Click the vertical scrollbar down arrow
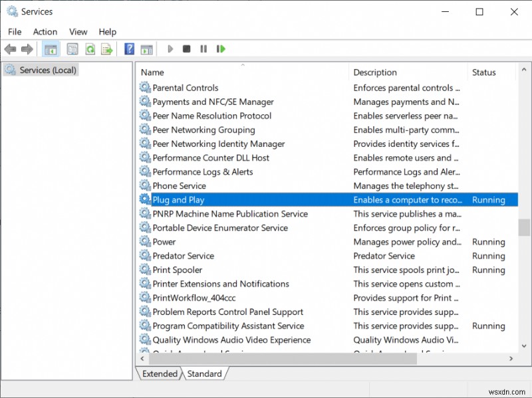The image size is (532, 398). point(525,346)
